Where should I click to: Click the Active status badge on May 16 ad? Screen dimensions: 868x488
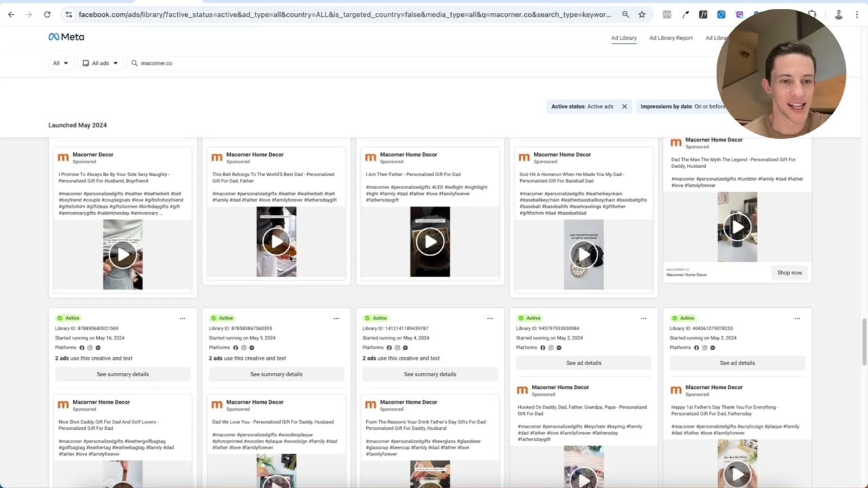click(68, 318)
